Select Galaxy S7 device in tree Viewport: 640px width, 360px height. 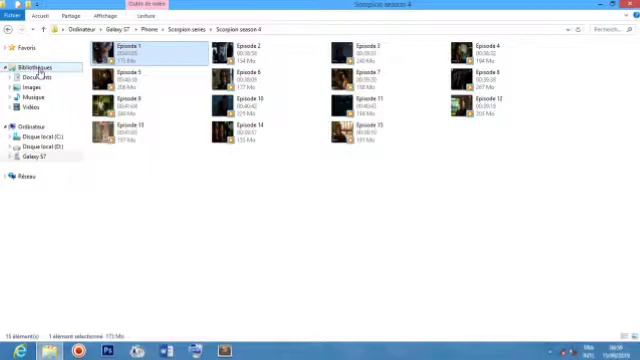point(34,156)
